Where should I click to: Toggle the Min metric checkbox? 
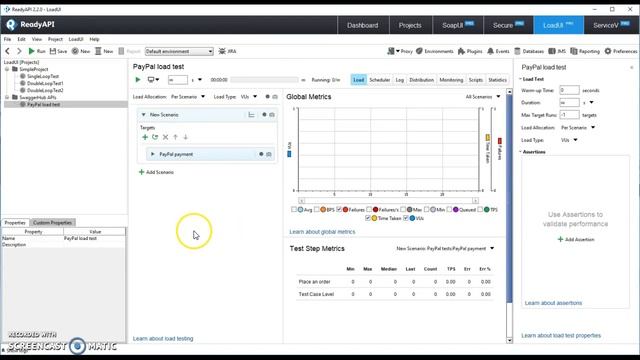coord(427,209)
